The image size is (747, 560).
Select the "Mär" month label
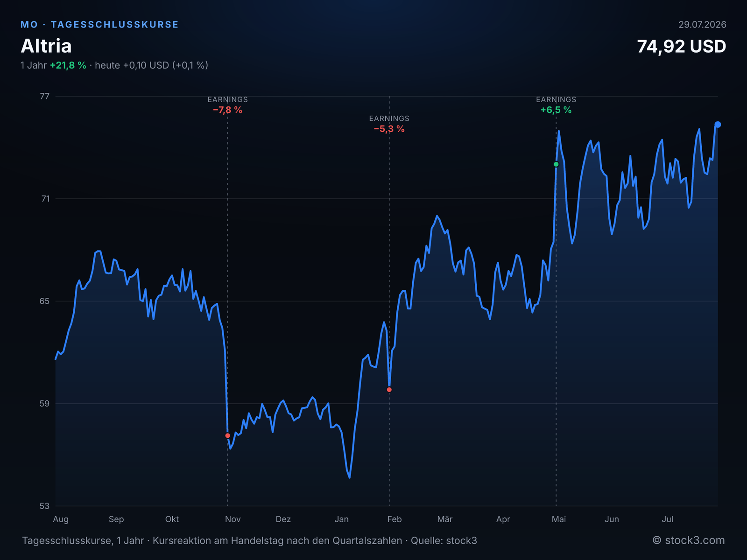(445, 519)
